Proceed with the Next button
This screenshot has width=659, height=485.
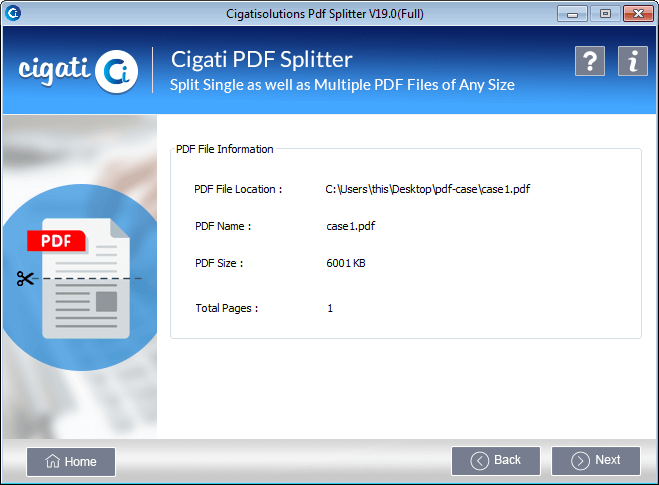point(596,461)
